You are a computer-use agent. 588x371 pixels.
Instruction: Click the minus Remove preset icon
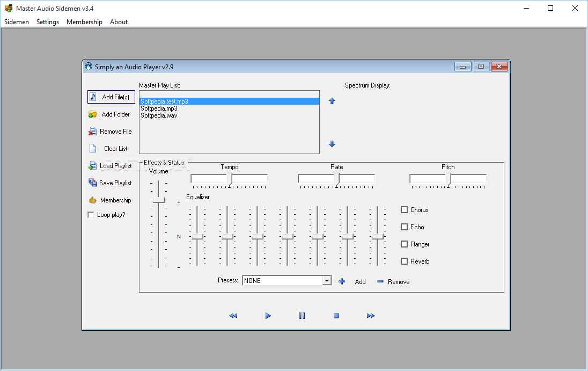point(380,281)
